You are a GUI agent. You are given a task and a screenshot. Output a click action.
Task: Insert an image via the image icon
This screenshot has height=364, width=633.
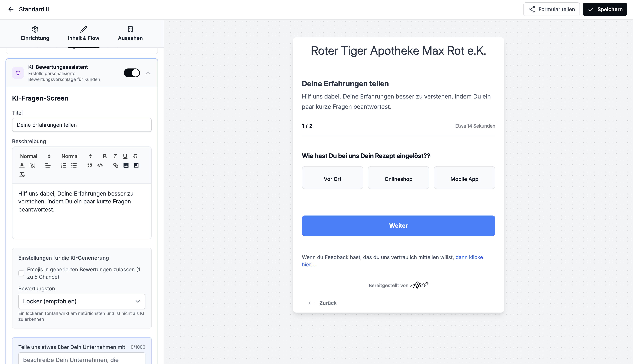coord(126,165)
